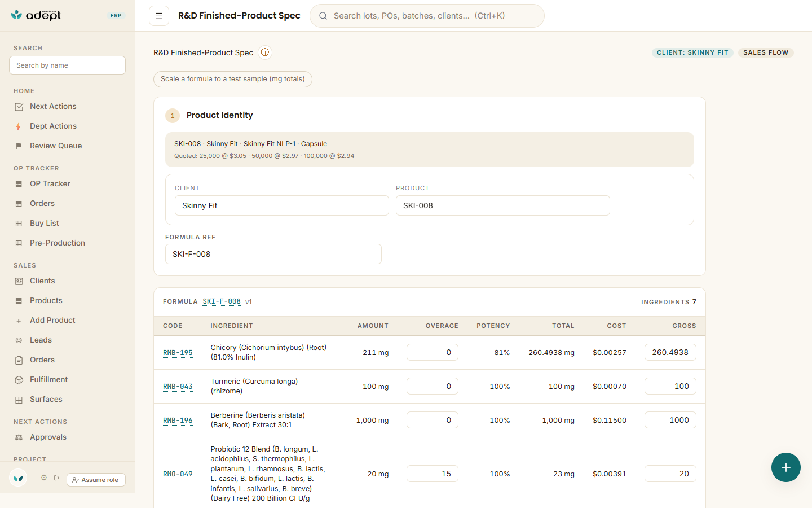Open Next Actions via its checkbox icon
Screen dimensions: 812x508
[x=19, y=107]
